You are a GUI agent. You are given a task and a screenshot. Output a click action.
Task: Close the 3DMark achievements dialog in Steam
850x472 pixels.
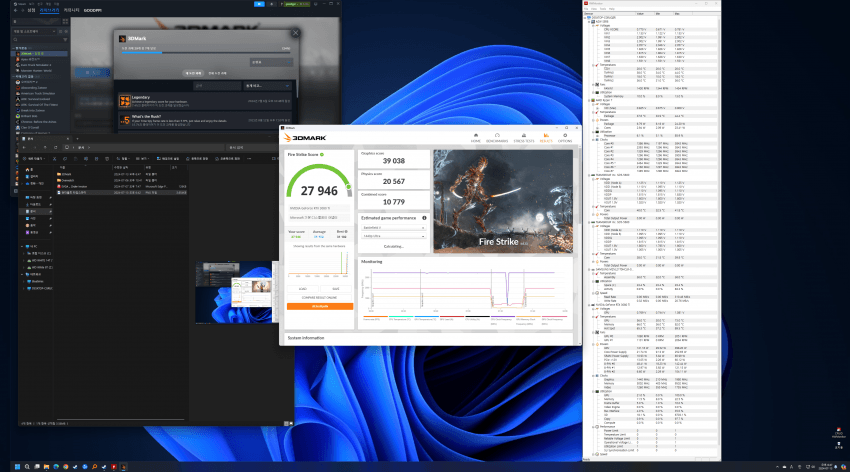tap(295, 33)
